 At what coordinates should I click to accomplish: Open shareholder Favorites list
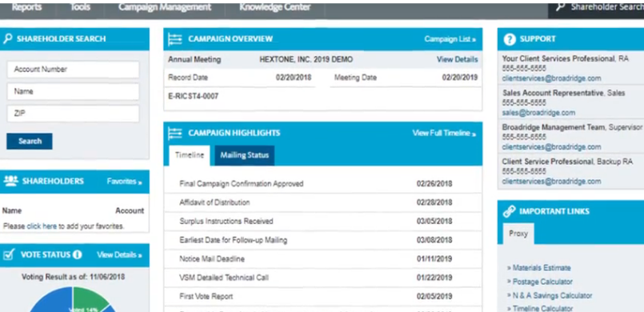pos(125,182)
